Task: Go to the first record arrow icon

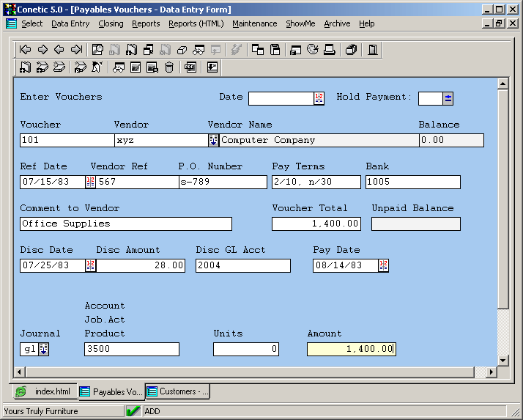Action: click(x=26, y=50)
